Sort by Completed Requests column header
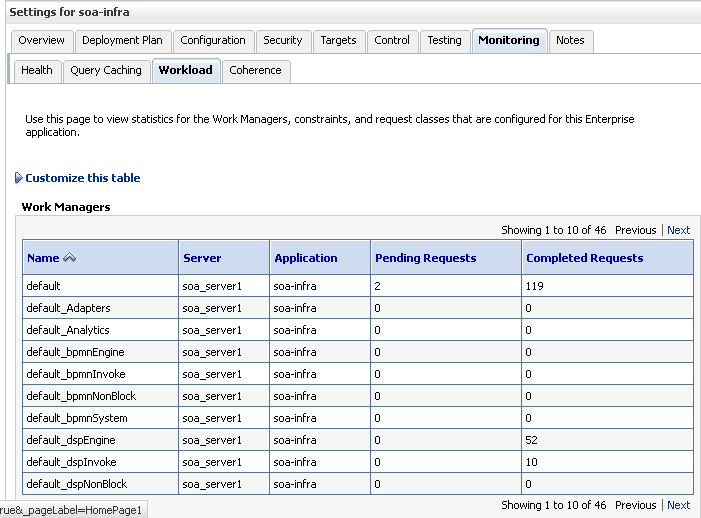The width and height of the screenshot is (701, 518). 585,258
